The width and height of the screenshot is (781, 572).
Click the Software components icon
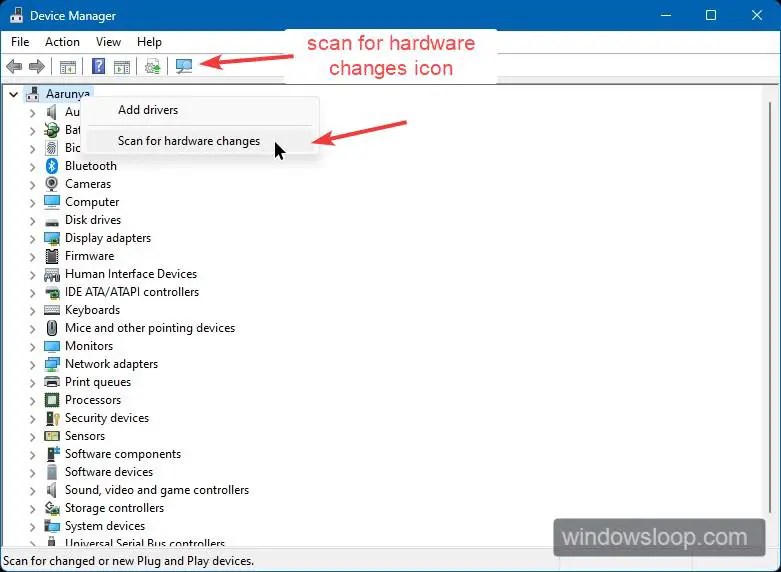pyautogui.click(x=53, y=454)
